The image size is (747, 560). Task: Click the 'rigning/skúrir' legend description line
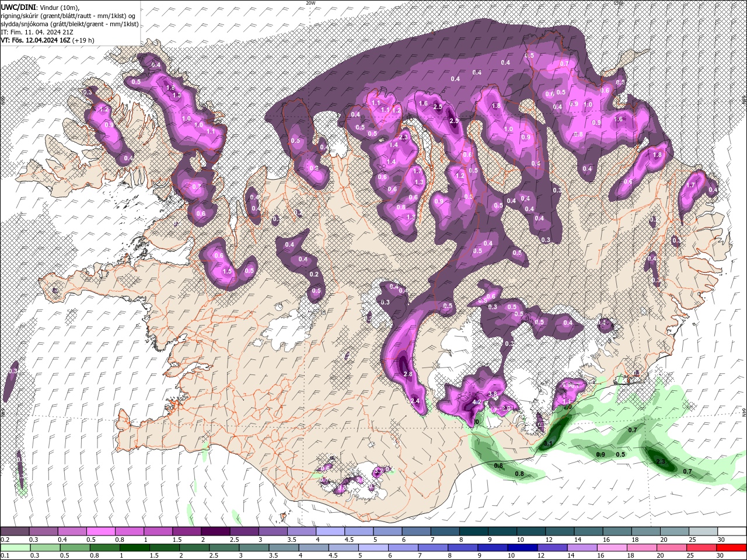[68, 15]
